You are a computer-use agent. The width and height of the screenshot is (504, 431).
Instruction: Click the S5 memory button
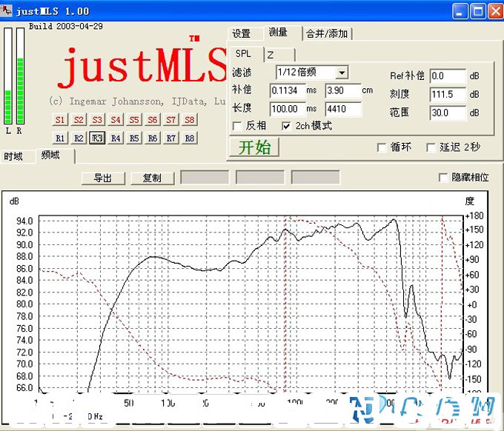(134, 120)
